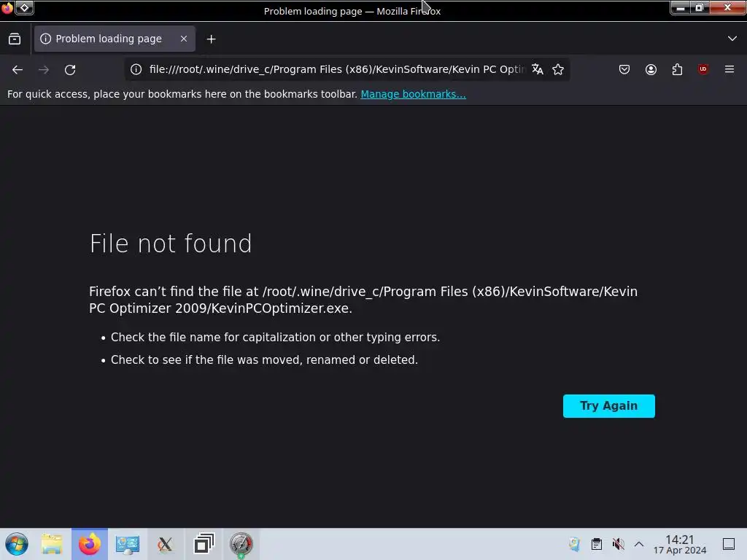
Task: Bookmark this page with the star
Action: tap(558, 69)
